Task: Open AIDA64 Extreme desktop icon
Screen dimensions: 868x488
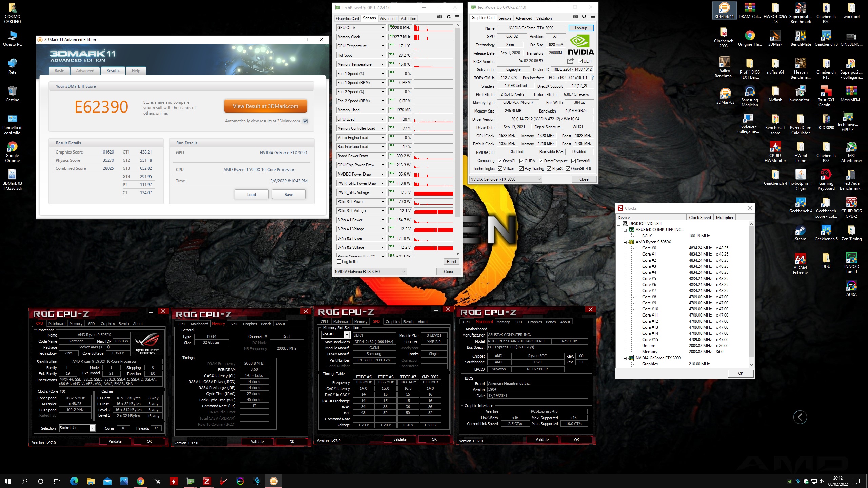Action: [x=800, y=264]
